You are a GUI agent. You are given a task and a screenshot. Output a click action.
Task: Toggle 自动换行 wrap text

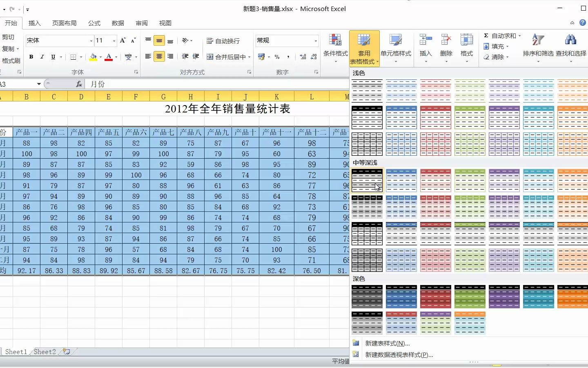(223, 41)
